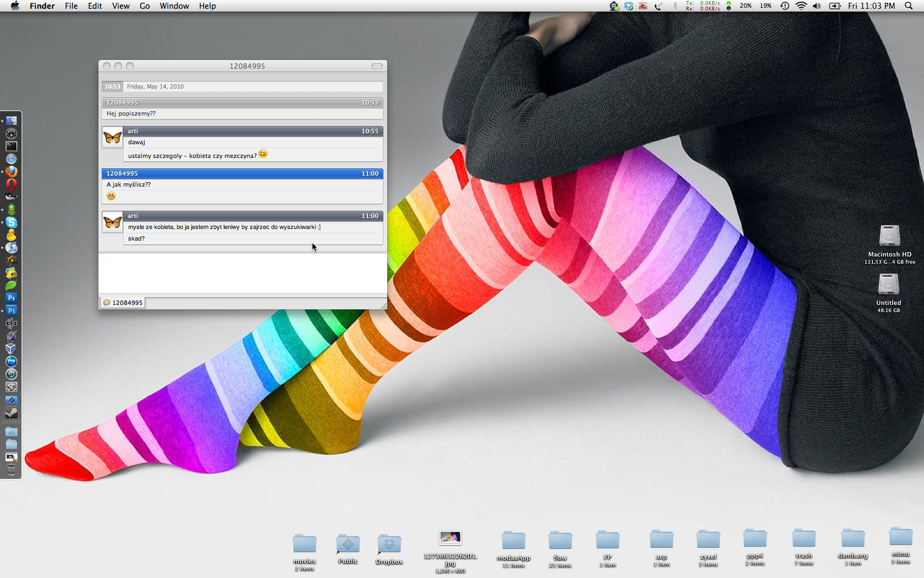924x578 pixels.
Task: Open the View menu
Action: (x=120, y=6)
